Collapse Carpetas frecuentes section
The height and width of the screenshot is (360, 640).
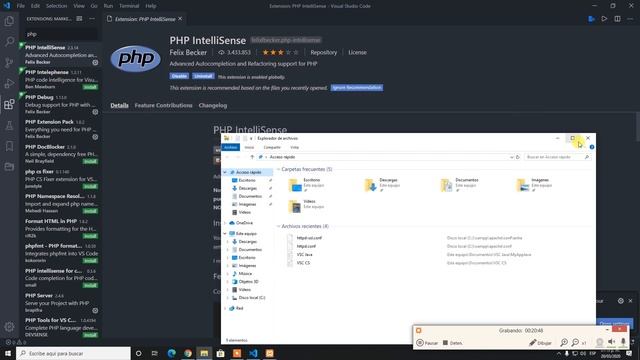(x=279, y=169)
